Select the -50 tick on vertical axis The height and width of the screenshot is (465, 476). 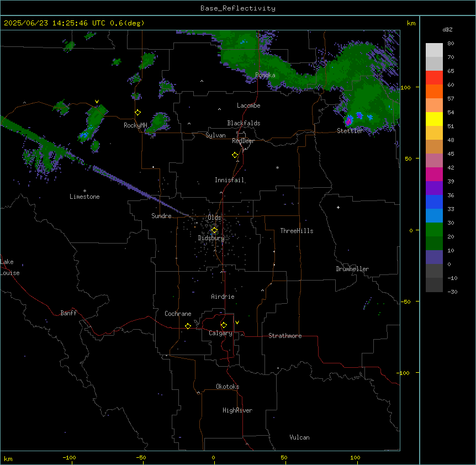[405, 302]
